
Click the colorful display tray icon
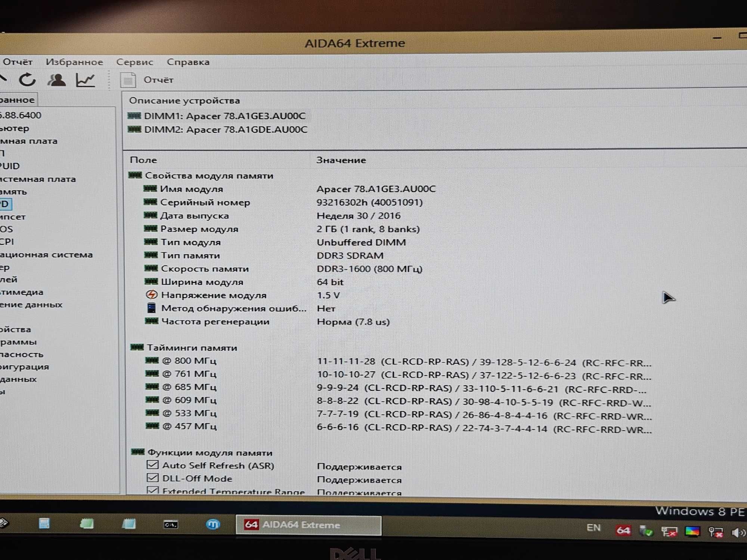692,531
